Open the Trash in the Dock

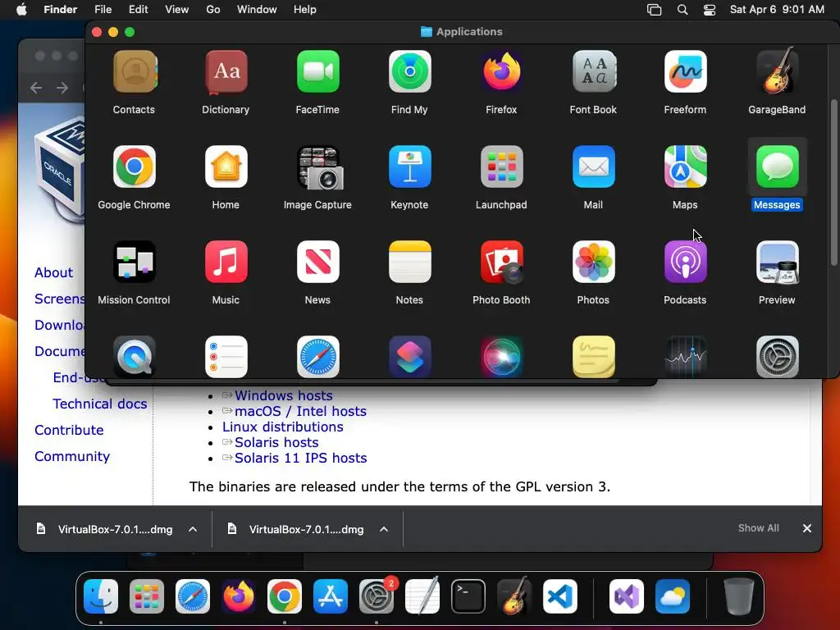click(739, 596)
